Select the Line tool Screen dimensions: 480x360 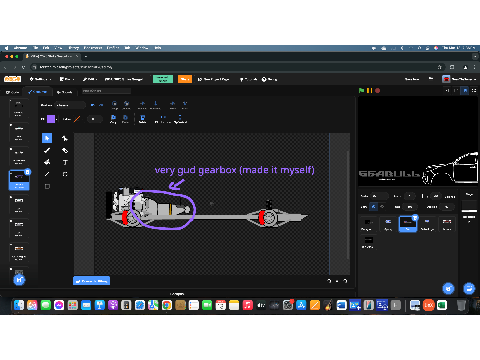(x=47, y=174)
